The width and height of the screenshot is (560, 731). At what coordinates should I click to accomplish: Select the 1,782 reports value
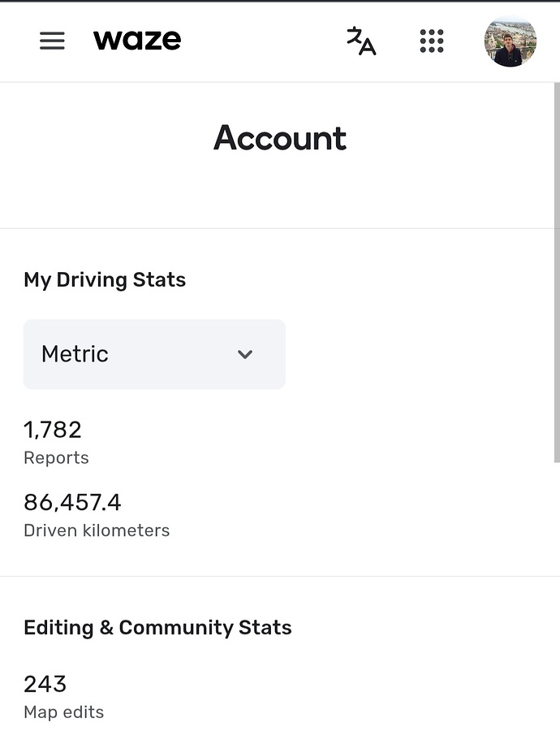53,430
